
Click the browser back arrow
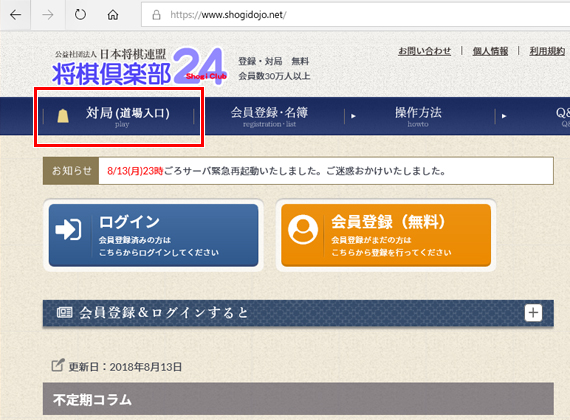[15, 15]
